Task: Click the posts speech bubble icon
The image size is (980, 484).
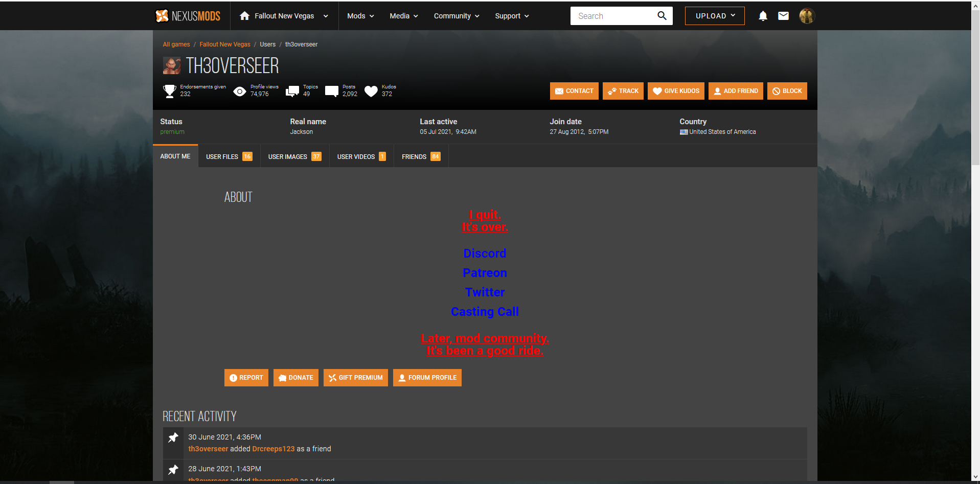Action: pyautogui.click(x=332, y=91)
